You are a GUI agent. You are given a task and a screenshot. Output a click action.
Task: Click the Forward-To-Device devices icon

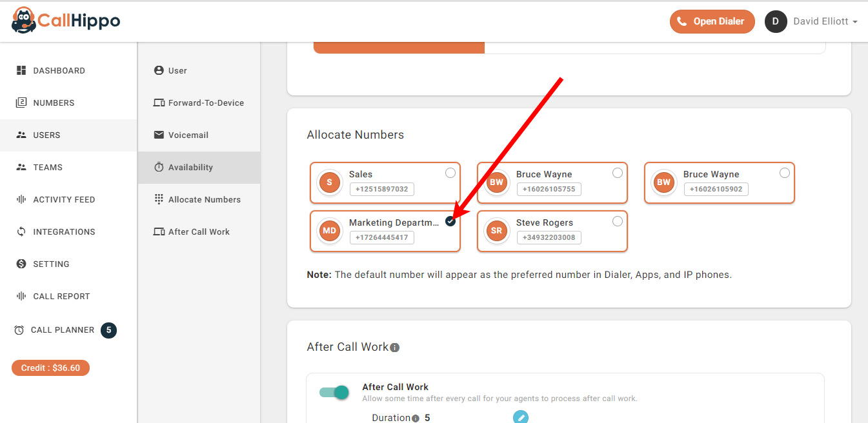(x=159, y=103)
